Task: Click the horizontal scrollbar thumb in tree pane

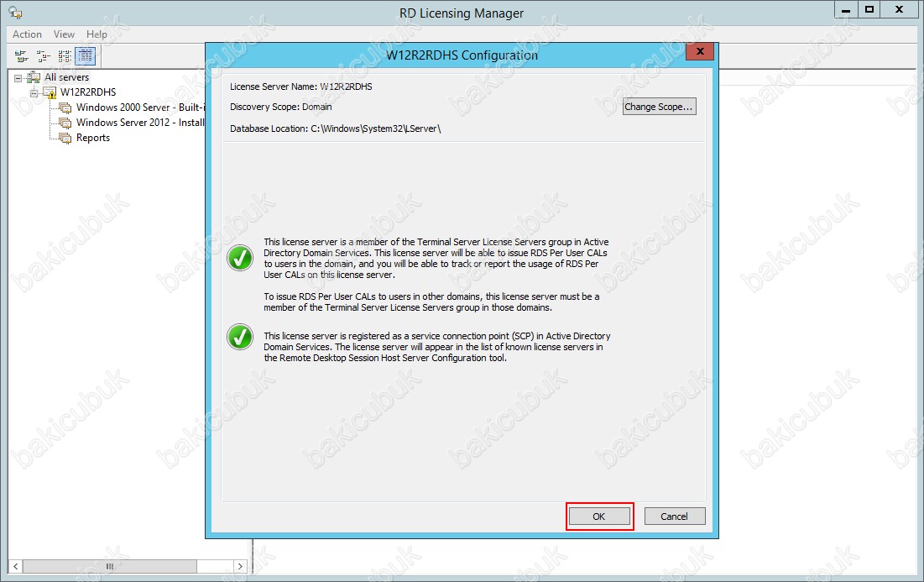Action: click(110, 566)
